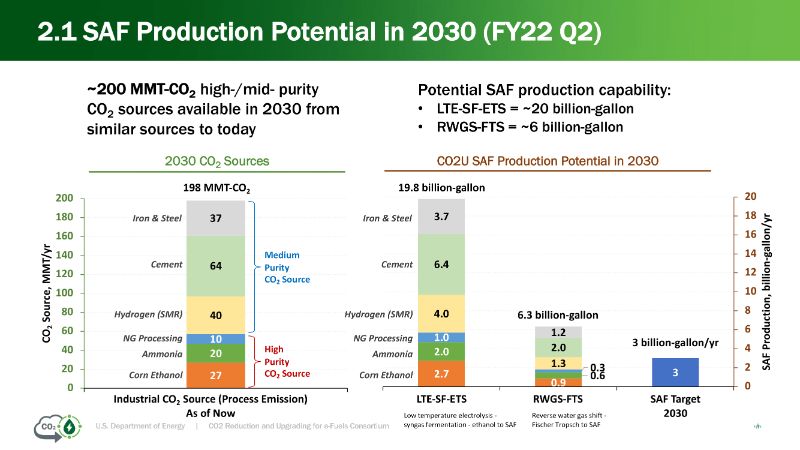Image resolution: width=800 pixels, height=450 pixels.
Task: Click the light green Cement 64 segment
Action: [x=216, y=266]
